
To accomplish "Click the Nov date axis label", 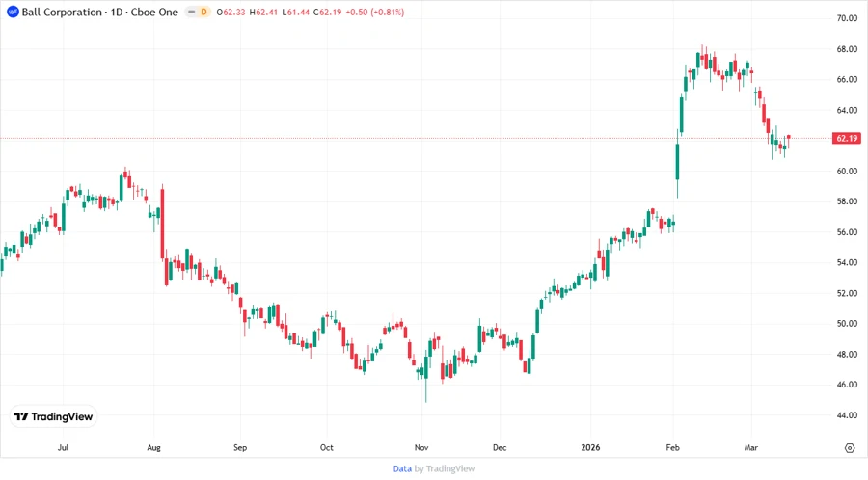I will click(421, 447).
